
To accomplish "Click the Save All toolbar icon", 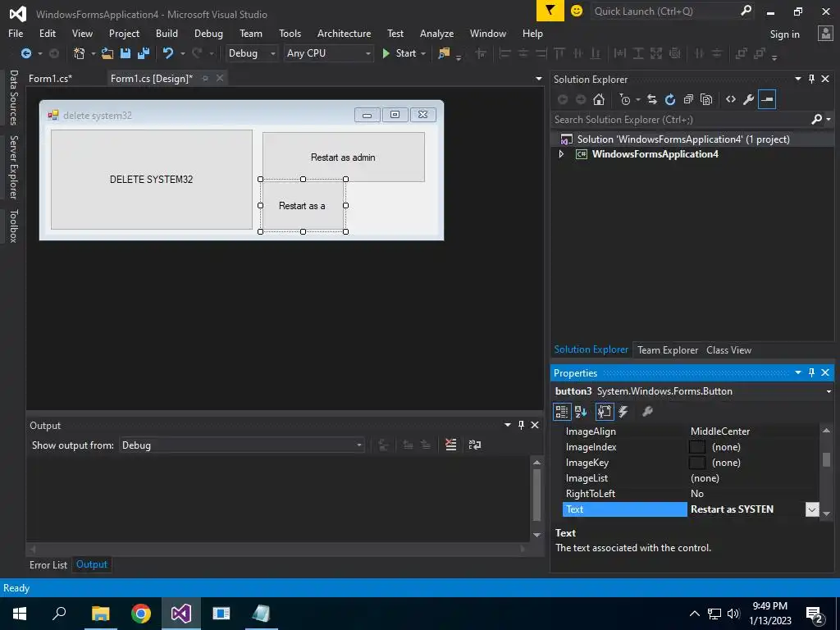I will coord(143,53).
